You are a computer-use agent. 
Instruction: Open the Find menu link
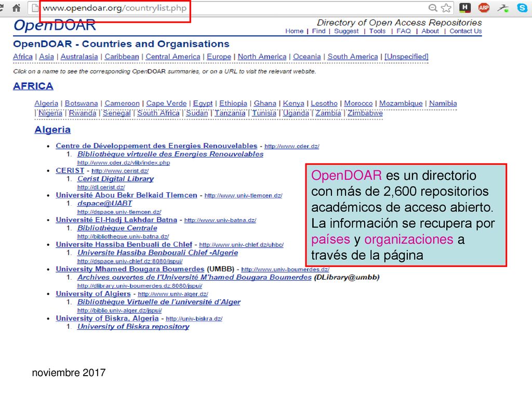tap(318, 31)
